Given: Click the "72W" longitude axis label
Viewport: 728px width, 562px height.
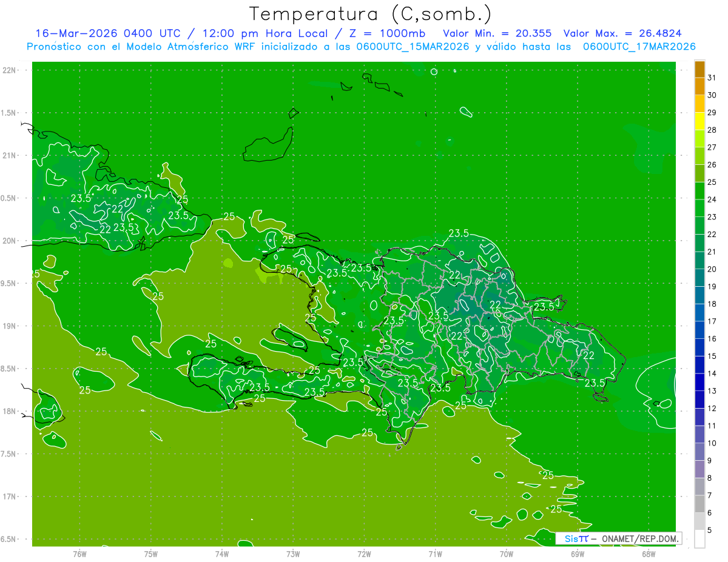Looking at the screenshot, I should click(x=365, y=554).
